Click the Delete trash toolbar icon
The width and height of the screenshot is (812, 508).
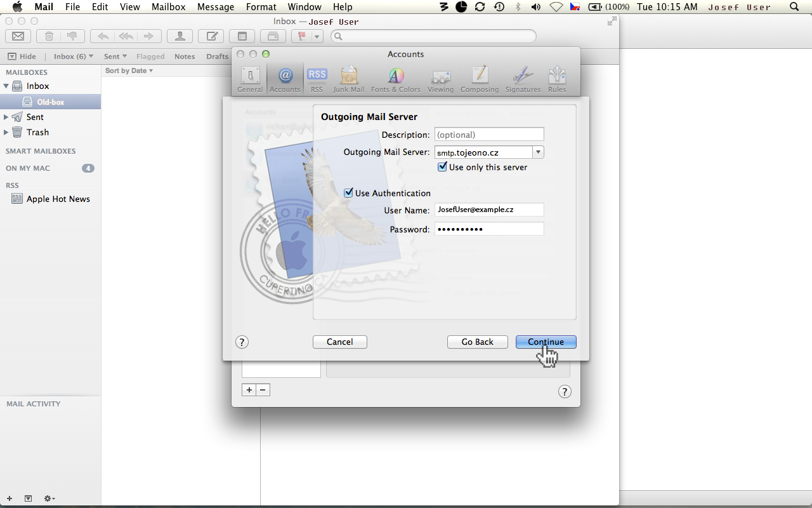coord(49,36)
